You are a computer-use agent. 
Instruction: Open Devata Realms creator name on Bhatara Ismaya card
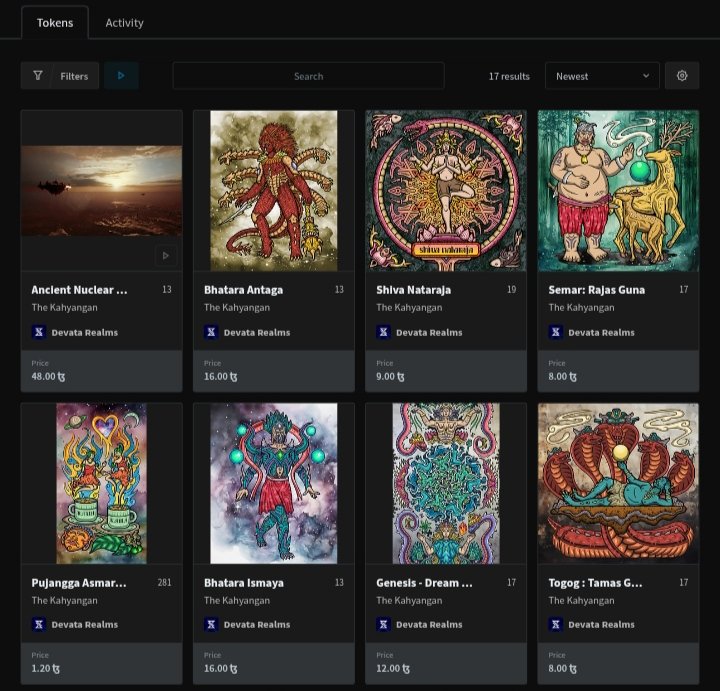(257, 625)
